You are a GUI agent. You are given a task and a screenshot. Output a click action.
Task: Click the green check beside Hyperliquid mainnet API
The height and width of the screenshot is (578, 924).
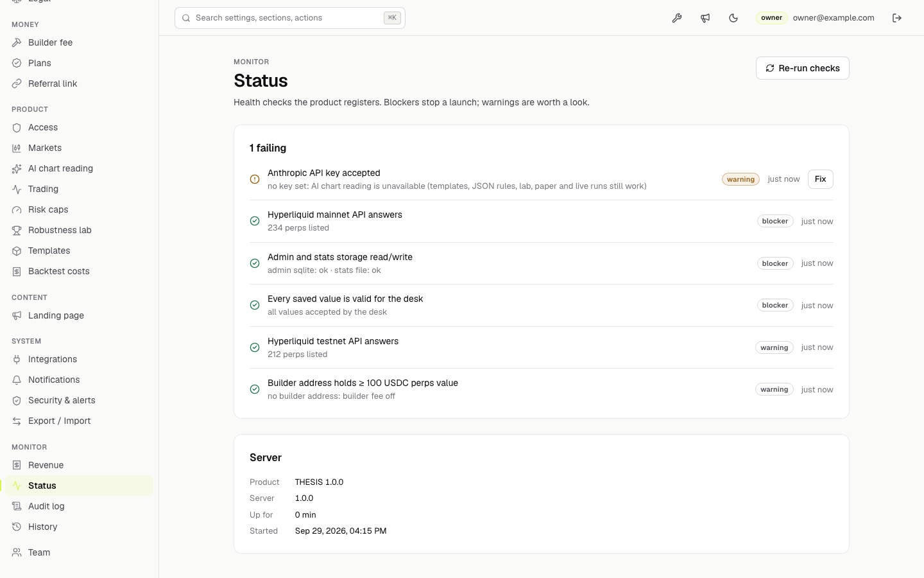click(255, 221)
